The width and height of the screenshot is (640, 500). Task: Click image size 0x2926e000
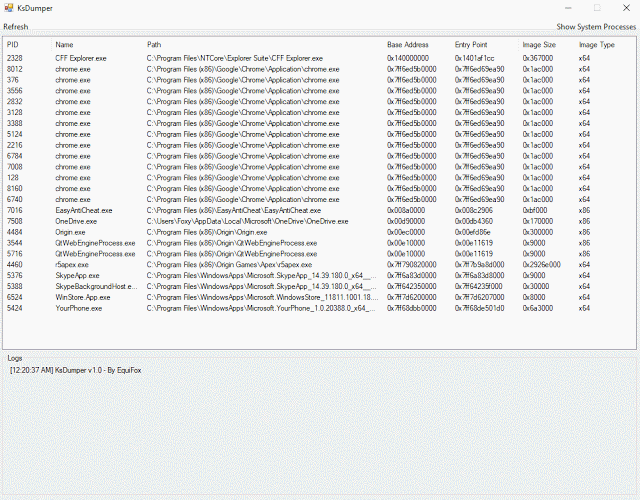[541, 265]
